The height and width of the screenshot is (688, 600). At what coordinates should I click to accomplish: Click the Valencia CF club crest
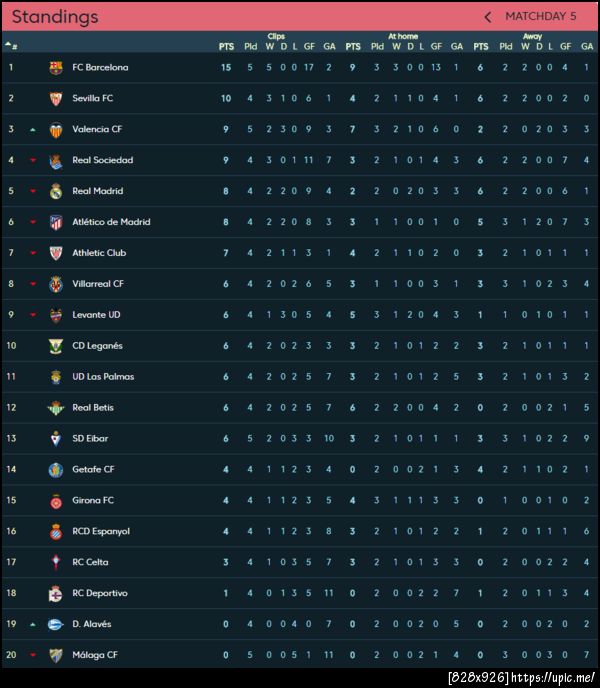[x=56, y=130]
